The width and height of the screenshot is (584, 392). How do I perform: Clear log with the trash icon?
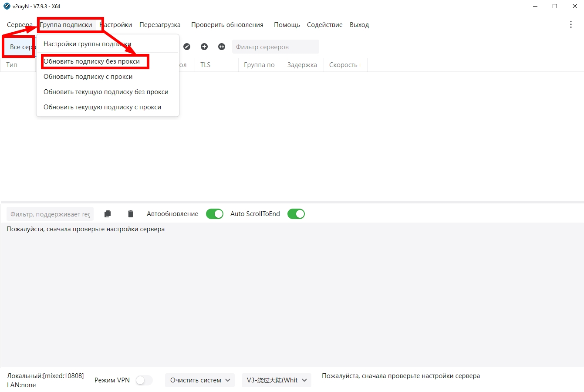(x=131, y=214)
